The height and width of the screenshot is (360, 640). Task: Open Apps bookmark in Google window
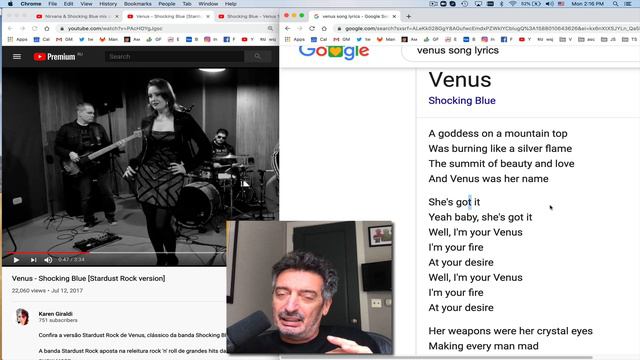[x=295, y=40]
